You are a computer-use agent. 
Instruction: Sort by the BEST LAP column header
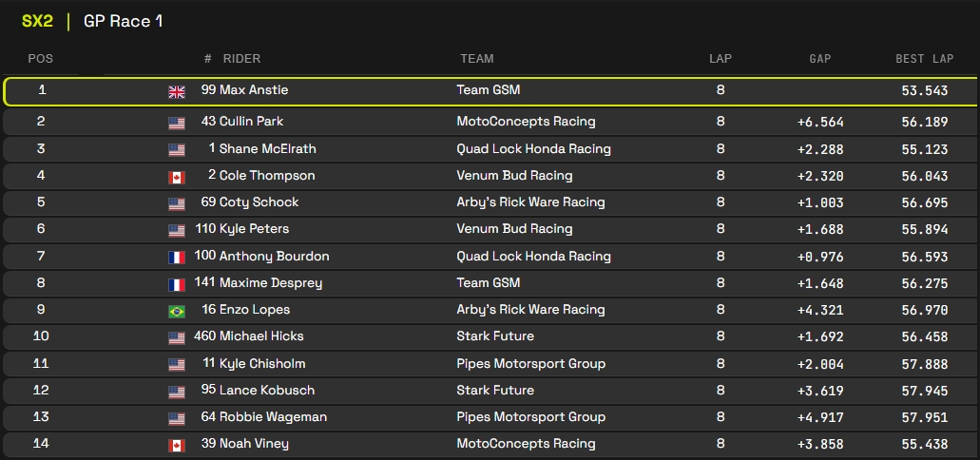pyautogui.click(x=924, y=59)
